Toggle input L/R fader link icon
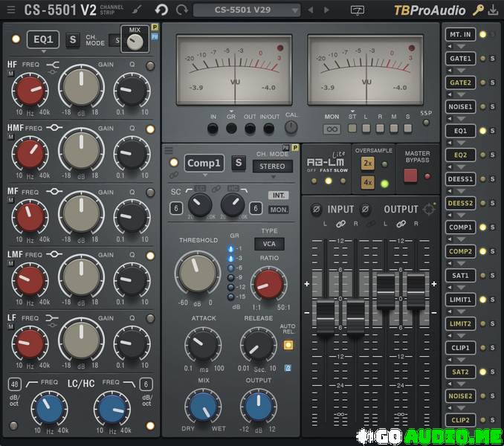 [x=340, y=224]
